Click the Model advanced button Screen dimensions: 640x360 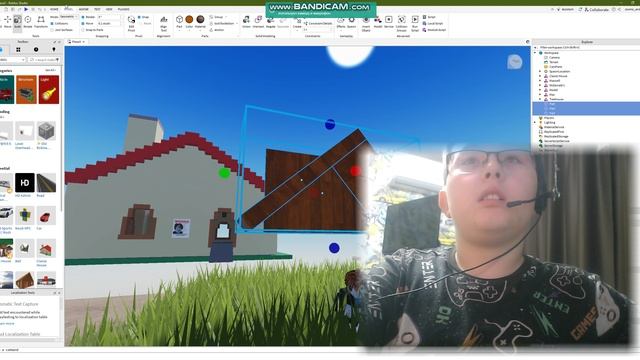378,22
